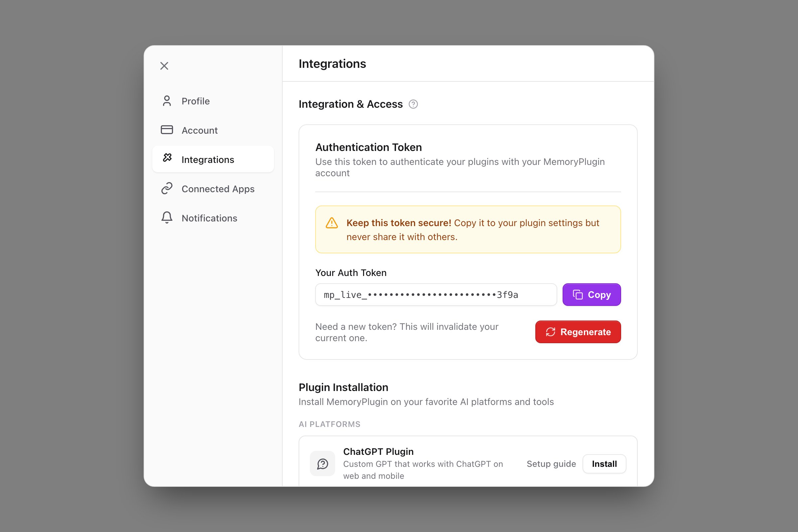Image resolution: width=798 pixels, height=532 pixels.
Task: Open the ChatGPT Plugin setup guide
Action: point(551,464)
